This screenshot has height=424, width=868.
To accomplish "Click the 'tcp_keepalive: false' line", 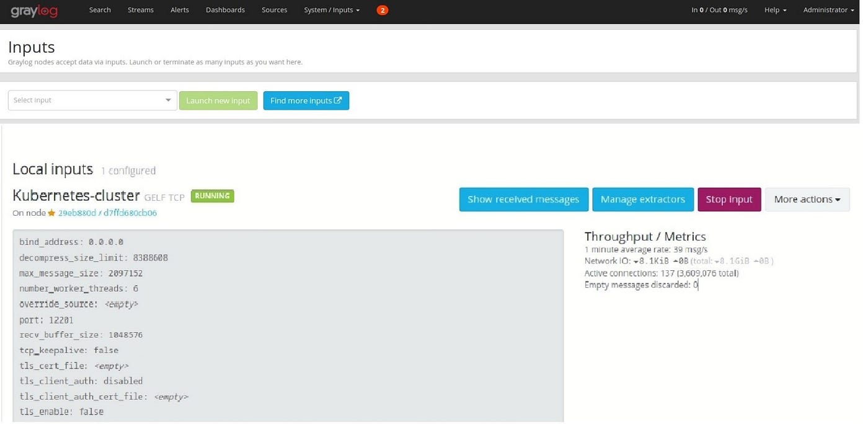I will [x=69, y=350].
